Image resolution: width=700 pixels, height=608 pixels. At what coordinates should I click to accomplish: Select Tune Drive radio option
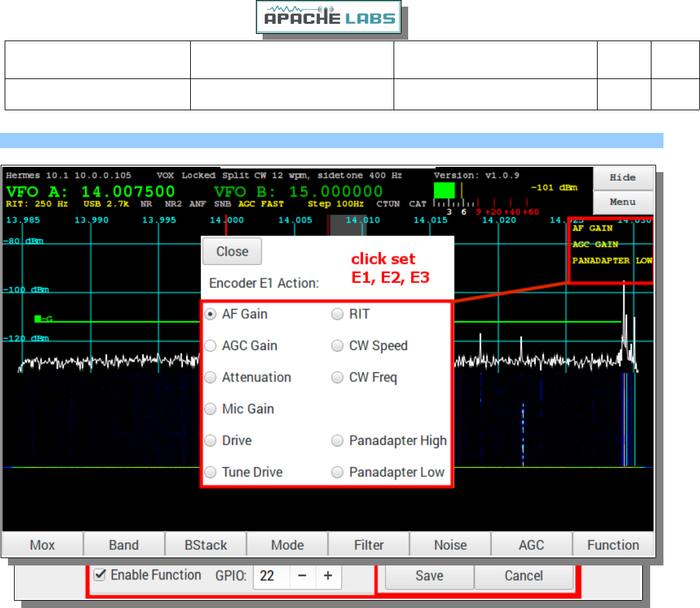(x=210, y=472)
